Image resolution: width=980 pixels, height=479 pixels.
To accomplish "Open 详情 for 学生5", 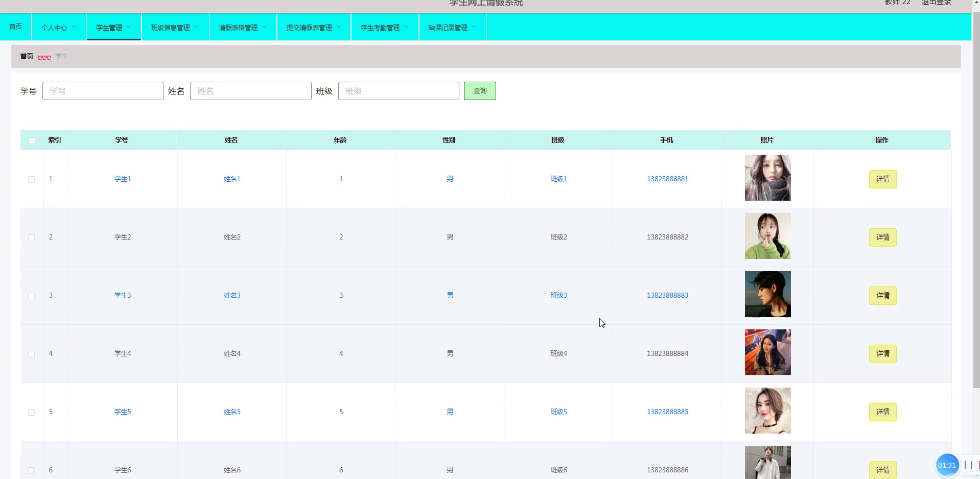I will click(882, 412).
